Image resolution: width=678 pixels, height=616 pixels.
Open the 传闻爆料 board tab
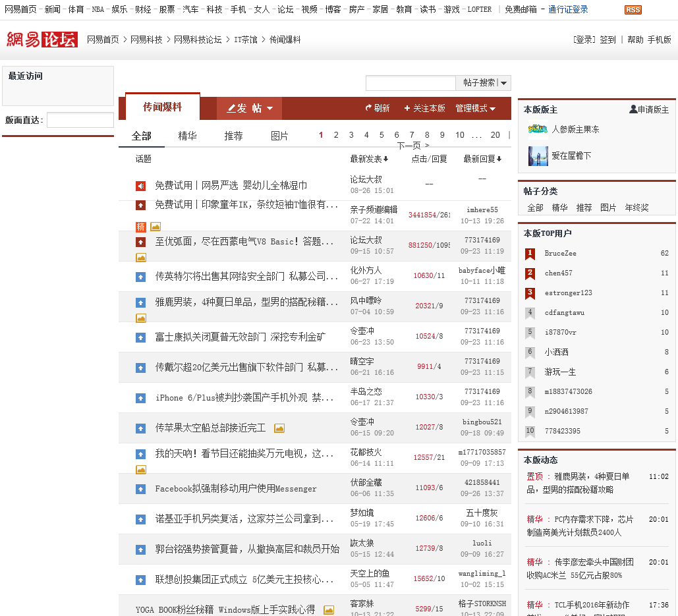(163, 107)
